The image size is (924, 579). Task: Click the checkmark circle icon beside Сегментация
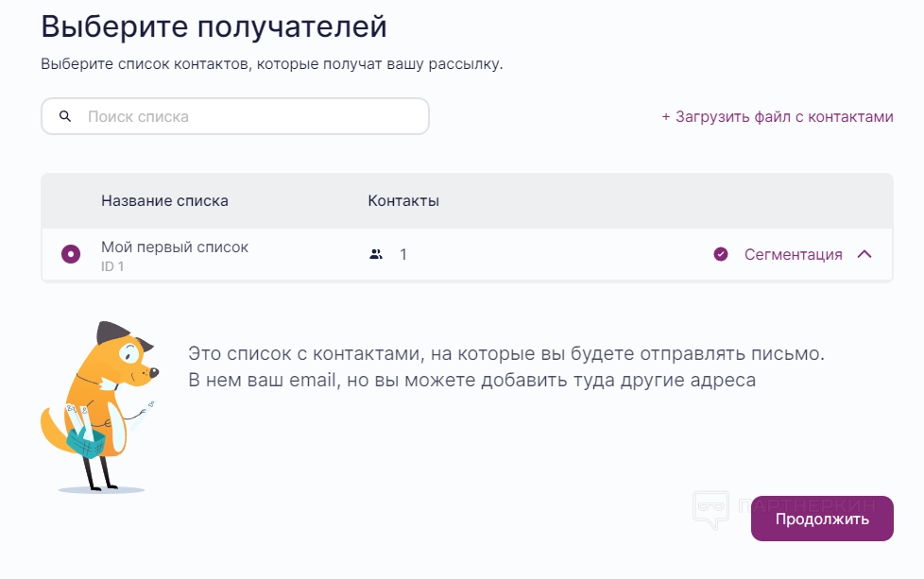(721, 254)
